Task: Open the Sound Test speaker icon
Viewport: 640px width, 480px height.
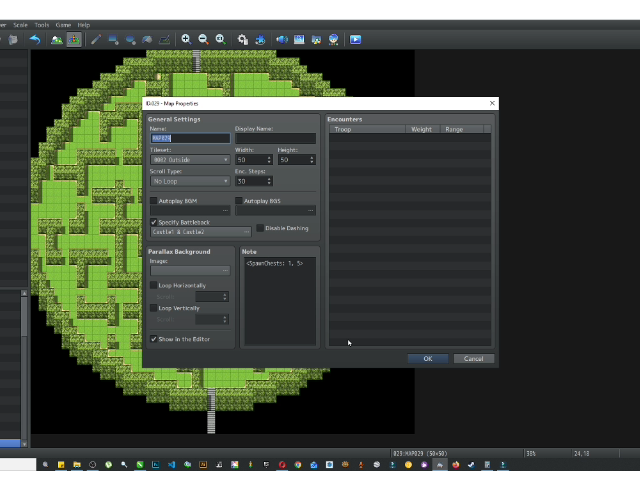Action: click(x=282, y=40)
